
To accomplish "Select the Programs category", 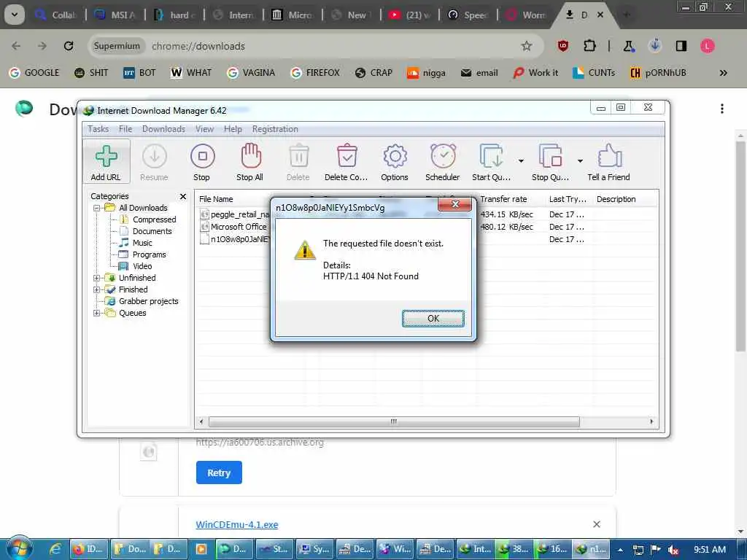I will click(x=149, y=254).
